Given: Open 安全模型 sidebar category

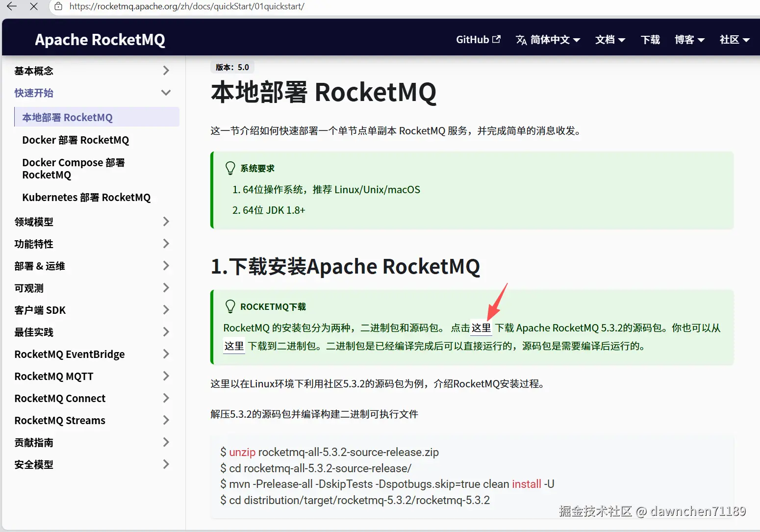Looking at the screenshot, I should [34, 464].
